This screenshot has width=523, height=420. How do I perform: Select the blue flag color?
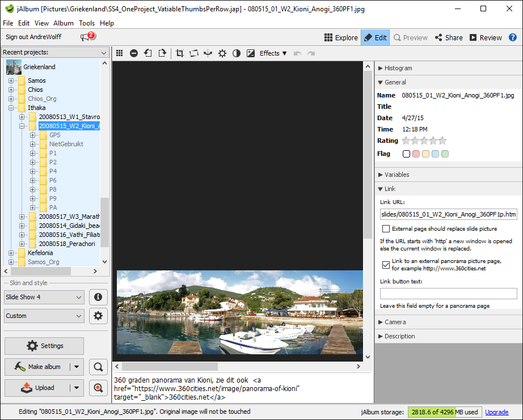pyautogui.click(x=435, y=154)
